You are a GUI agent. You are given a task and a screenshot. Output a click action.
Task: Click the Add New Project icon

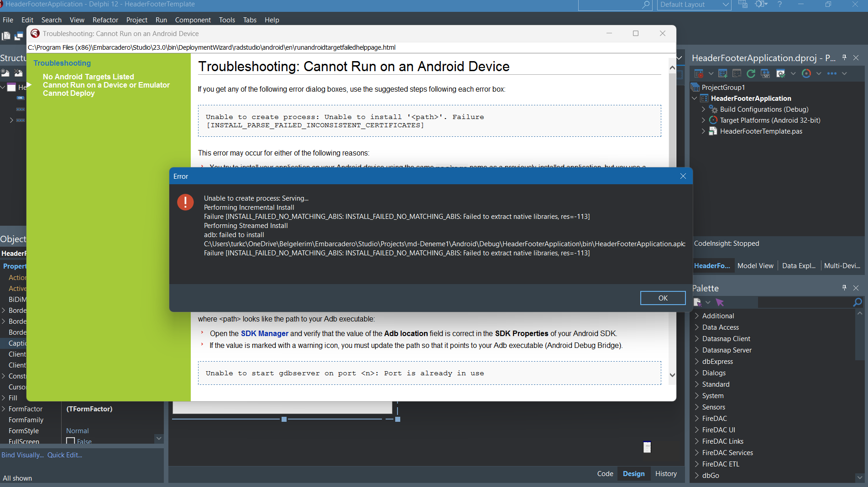[x=723, y=73]
